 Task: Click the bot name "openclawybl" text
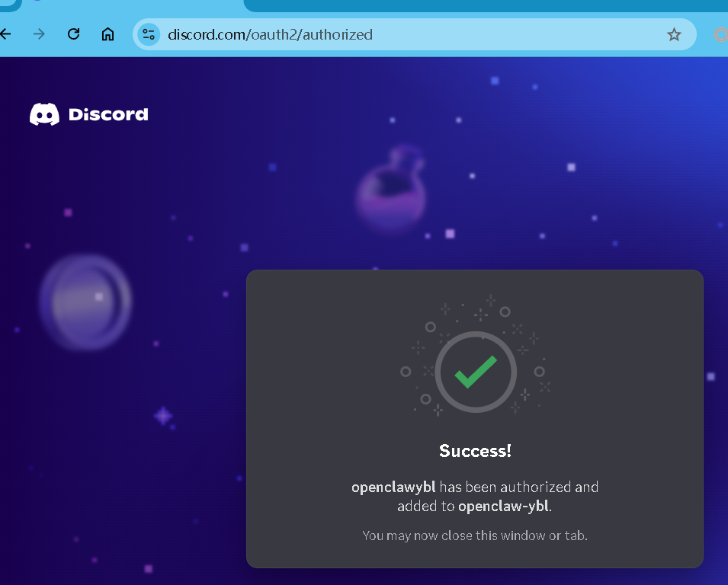pos(393,487)
